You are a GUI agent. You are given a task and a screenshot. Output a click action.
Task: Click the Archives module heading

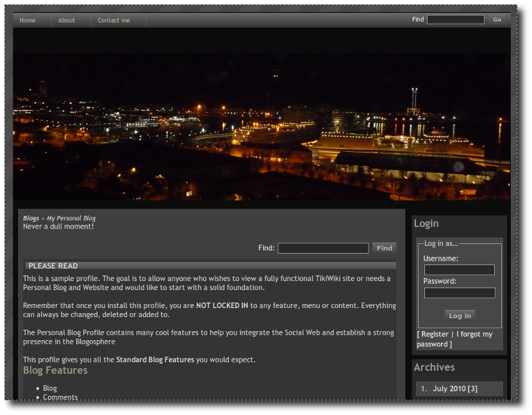click(435, 367)
